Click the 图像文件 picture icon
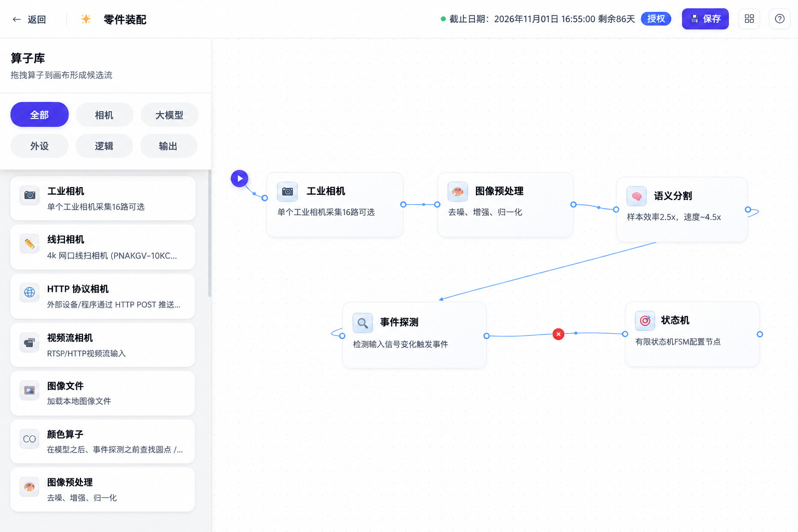 (30, 390)
